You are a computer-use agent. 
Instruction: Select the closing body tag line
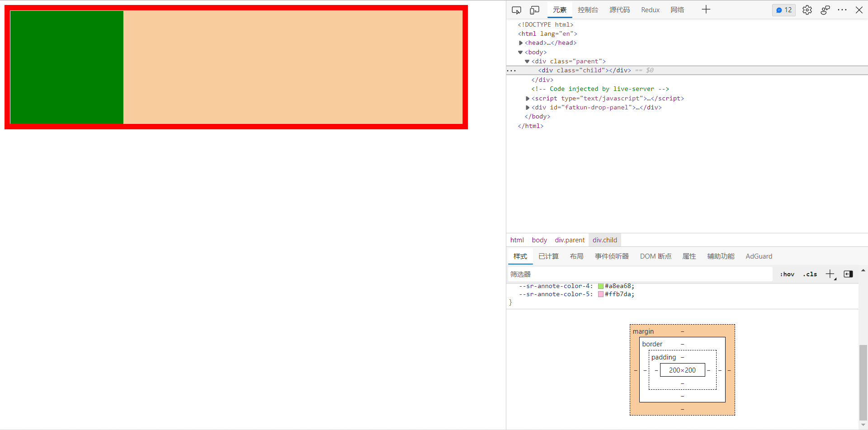coord(538,117)
